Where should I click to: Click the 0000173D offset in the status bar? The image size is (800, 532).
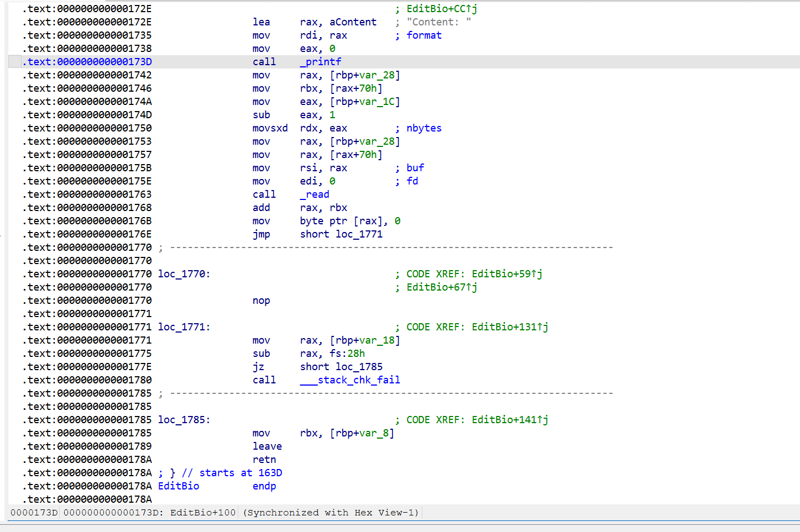pyautogui.click(x=34, y=513)
